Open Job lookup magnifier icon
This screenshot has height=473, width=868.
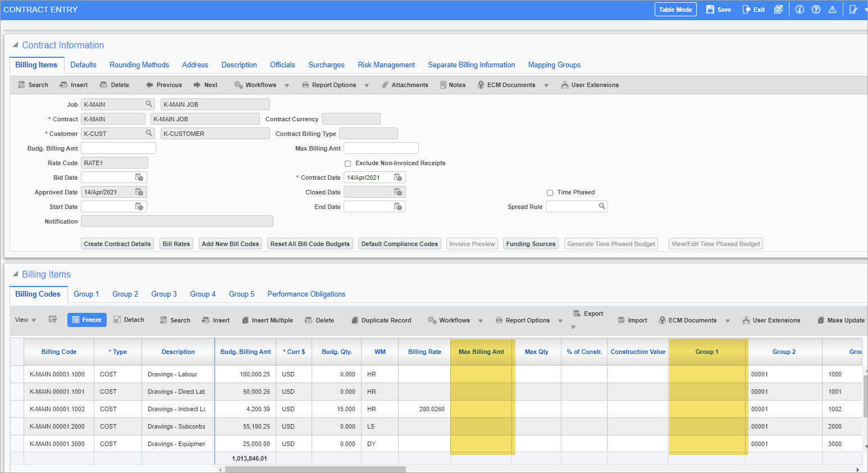(149, 104)
